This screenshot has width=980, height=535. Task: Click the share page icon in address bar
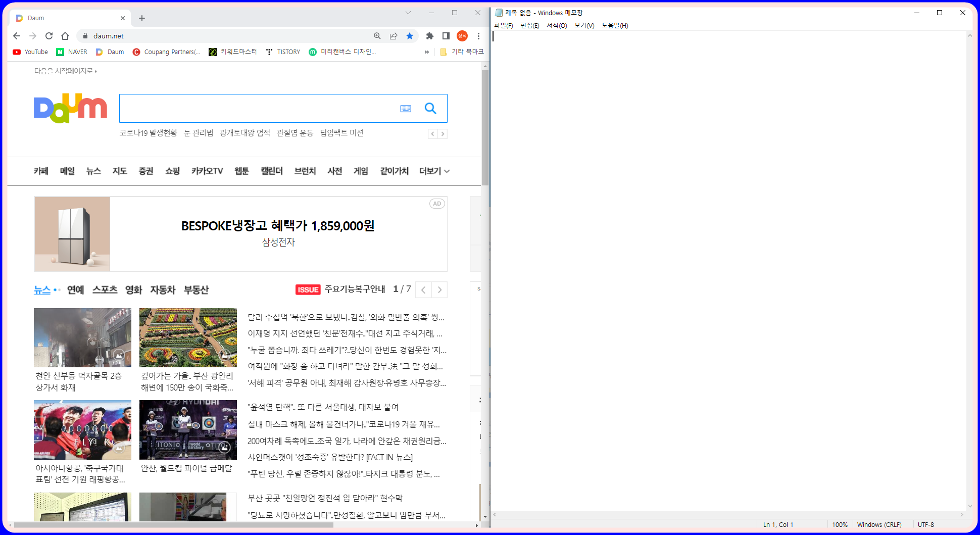click(394, 36)
